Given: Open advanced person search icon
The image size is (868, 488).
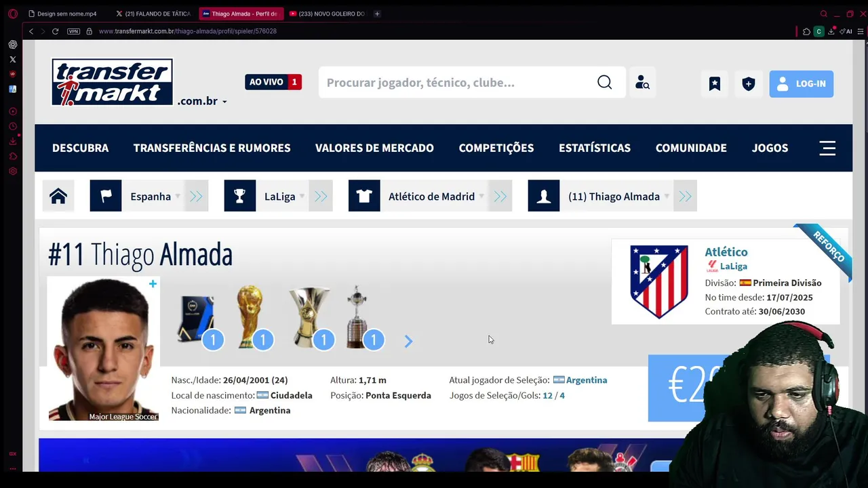Looking at the screenshot, I should point(642,83).
